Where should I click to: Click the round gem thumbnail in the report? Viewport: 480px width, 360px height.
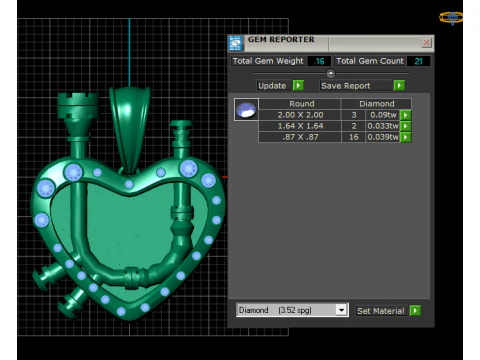[246, 110]
